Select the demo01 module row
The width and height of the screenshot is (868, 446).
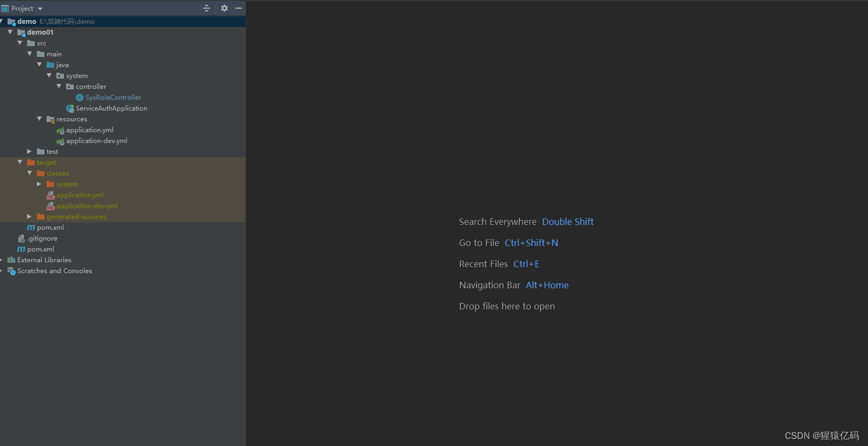click(x=123, y=33)
